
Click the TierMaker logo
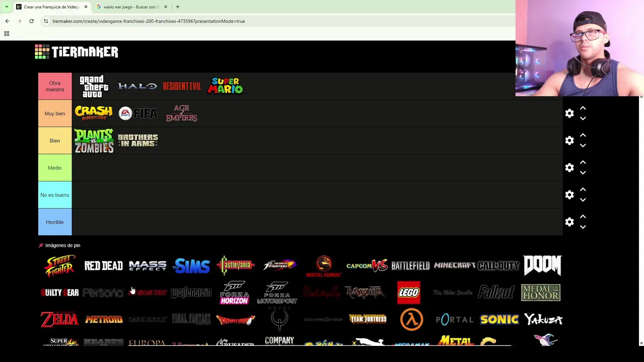[76, 52]
